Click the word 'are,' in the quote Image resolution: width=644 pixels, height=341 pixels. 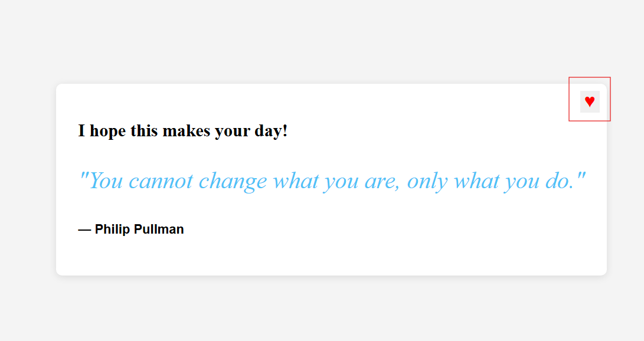pyautogui.click(x=383, y=181)
